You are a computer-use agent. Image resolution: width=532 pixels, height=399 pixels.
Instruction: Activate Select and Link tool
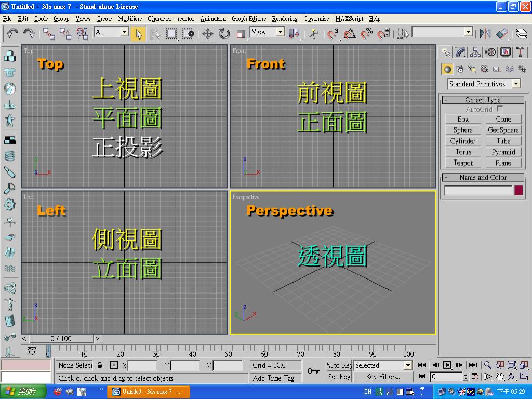click(x=49, y=34)
